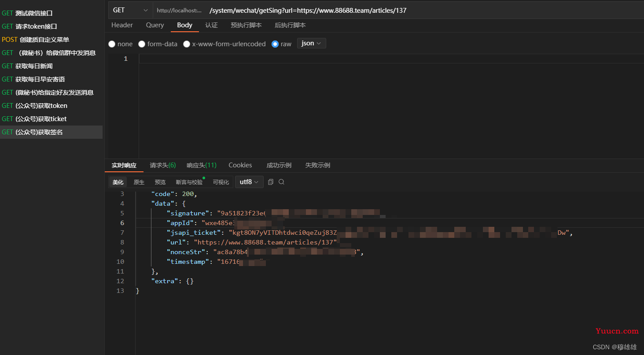Click the request URL path field
This screenshot has height=355, width=644.
308,10
